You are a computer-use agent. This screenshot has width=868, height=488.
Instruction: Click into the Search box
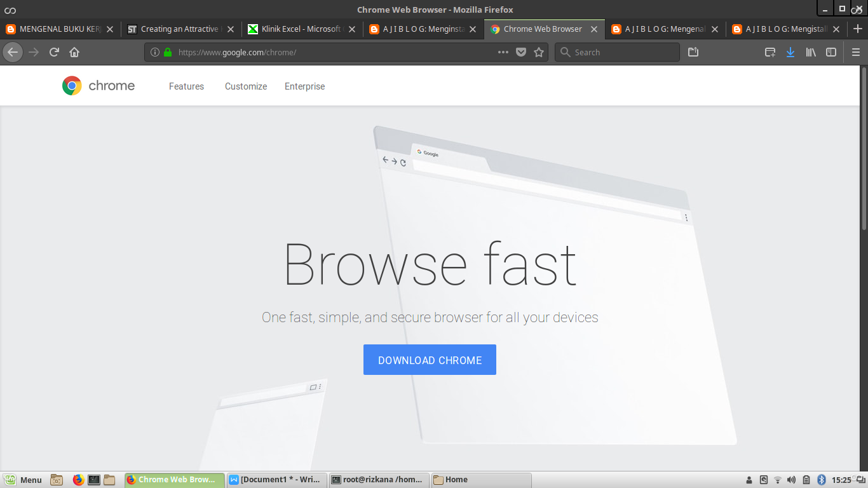[617, 52]
